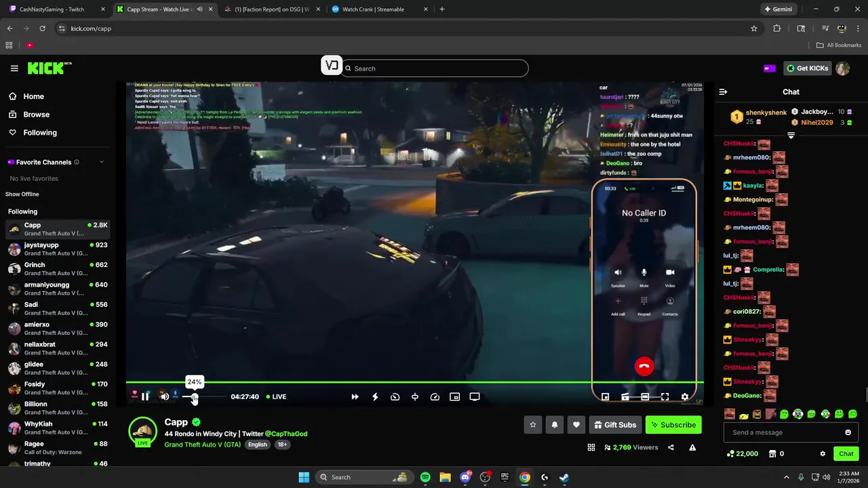
Task: Toggle fullscreen mode in player
Action: [x=665, y=396]
